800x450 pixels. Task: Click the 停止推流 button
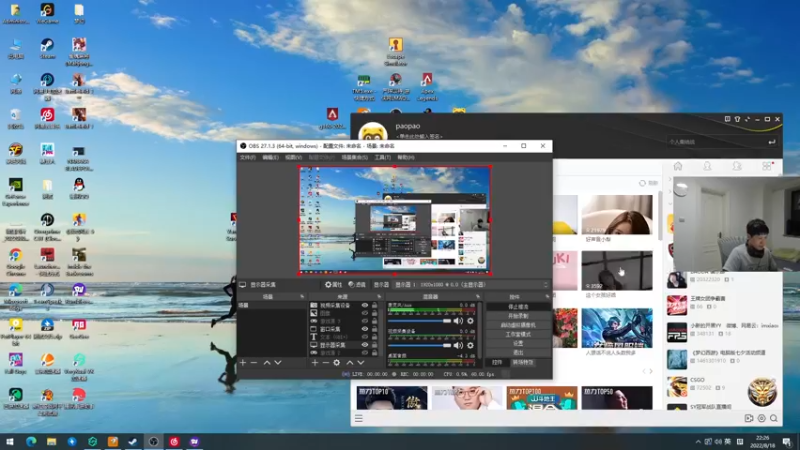(518, 307)
